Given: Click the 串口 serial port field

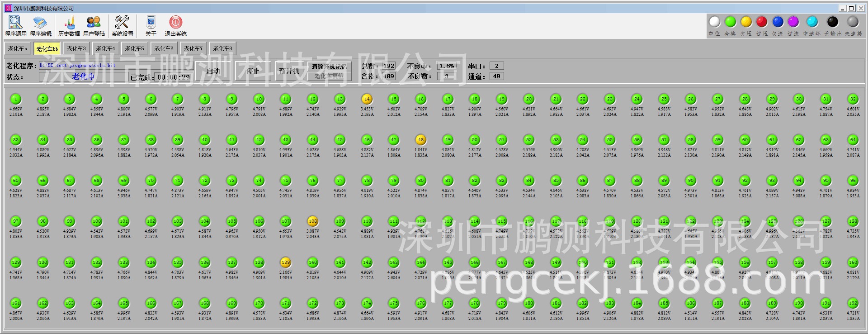Looking at the screenshot, I should coord(497,66).
